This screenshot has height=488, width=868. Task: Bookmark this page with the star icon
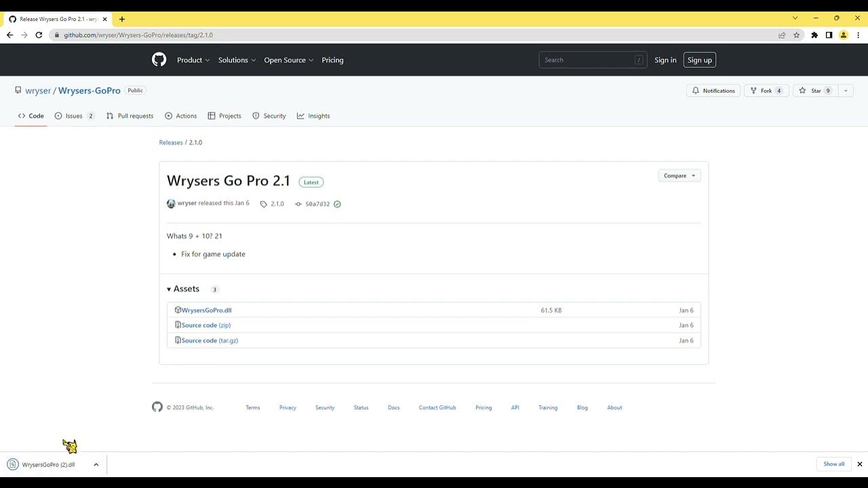797,35
